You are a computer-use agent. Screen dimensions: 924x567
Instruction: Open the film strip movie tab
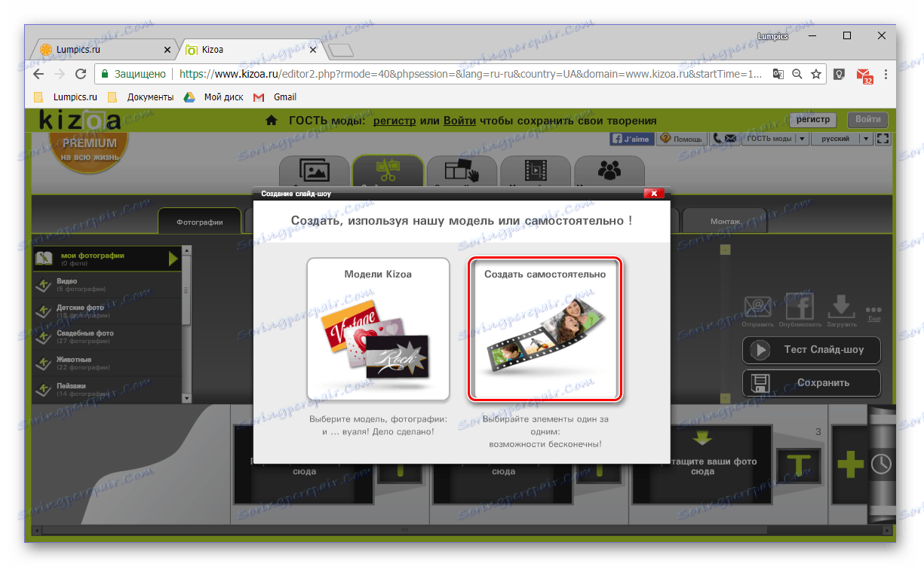[536, 170]
